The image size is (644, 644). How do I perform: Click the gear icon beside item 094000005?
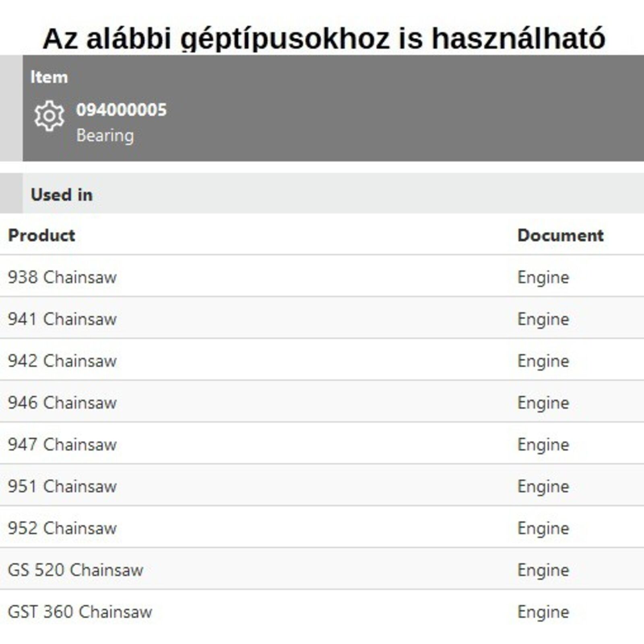coord(49,116)
